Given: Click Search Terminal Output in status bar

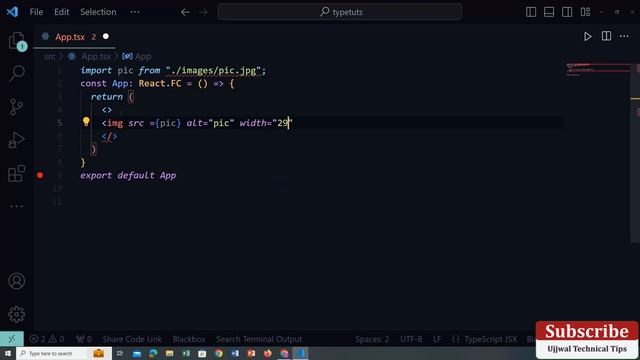Looking at the screenshot, I should [x=259, y=339].
